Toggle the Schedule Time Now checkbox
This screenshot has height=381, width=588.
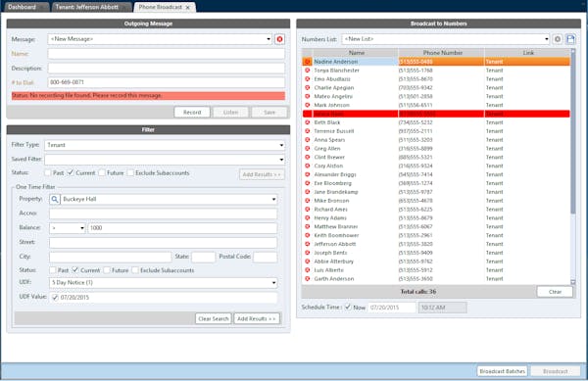coord(348,307)
